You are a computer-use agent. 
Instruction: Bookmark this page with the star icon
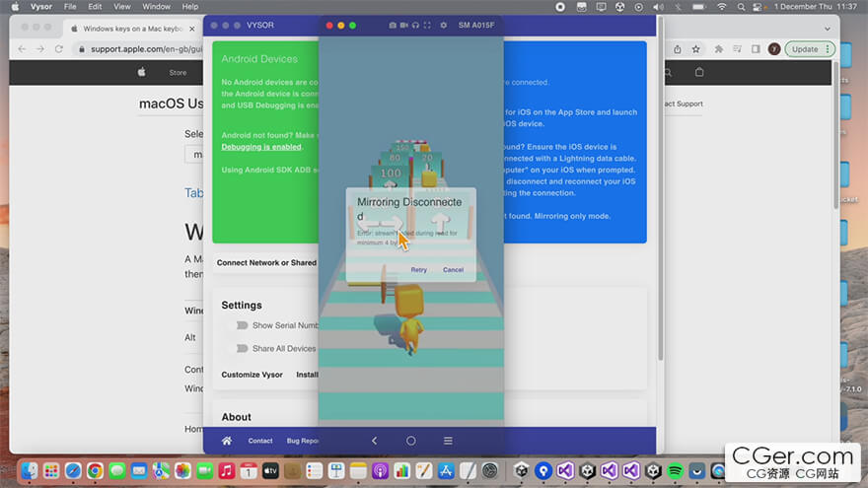coord(695,49)
